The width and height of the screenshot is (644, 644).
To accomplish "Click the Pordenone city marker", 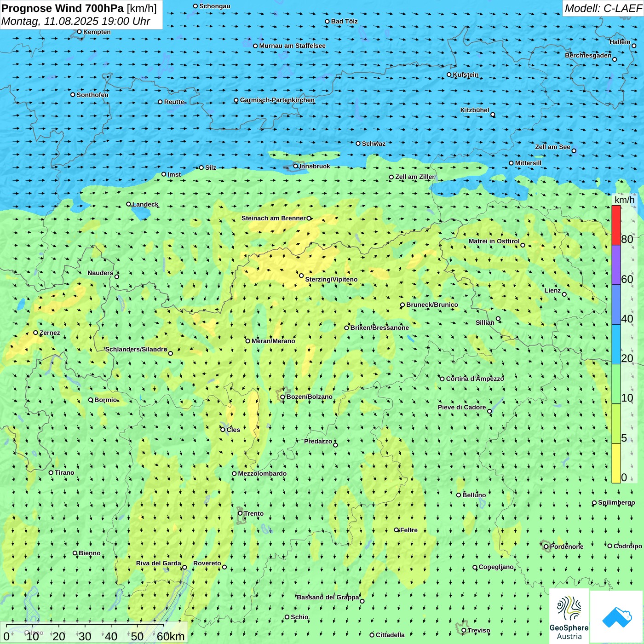I will click(x=546, y=546).
